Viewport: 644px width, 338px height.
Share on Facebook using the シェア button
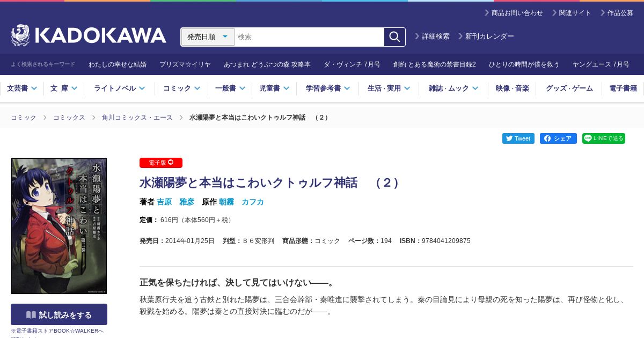pyautogui.click(x=558, y=138)
